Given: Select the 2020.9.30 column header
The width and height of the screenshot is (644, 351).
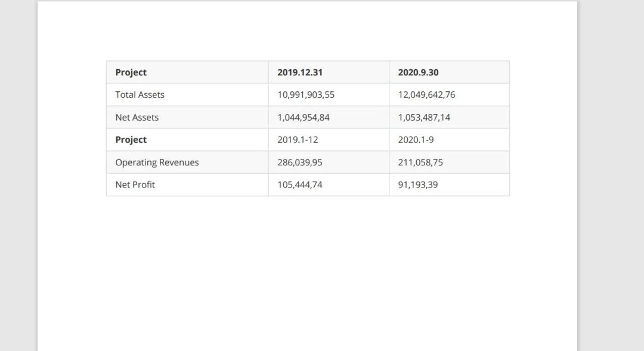Looking at the screenshot, I should pyautogui.click(x=418, y=72).
